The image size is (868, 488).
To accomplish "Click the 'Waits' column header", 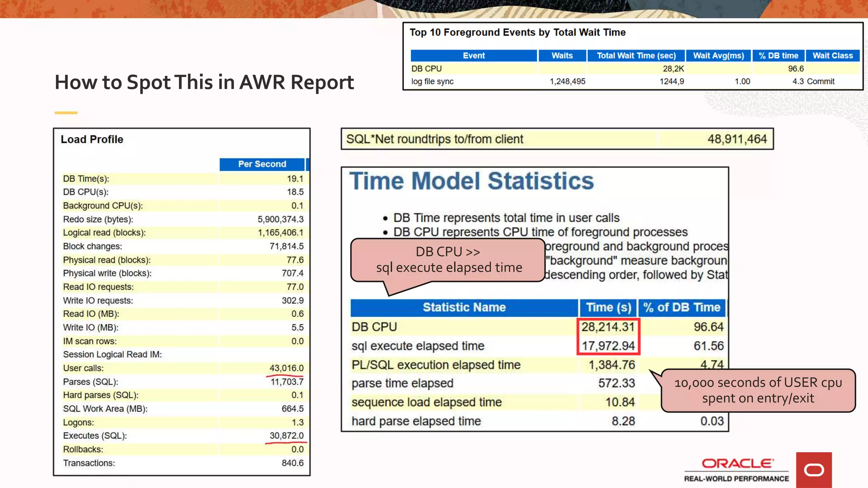I will pyautogui.click(x=562, y=55).
